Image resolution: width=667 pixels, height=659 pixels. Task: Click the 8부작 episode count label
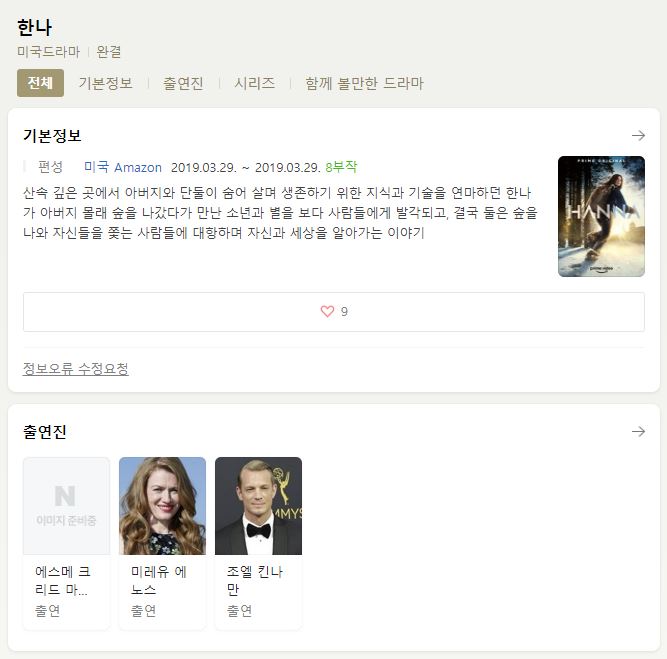tap(341, 167)
